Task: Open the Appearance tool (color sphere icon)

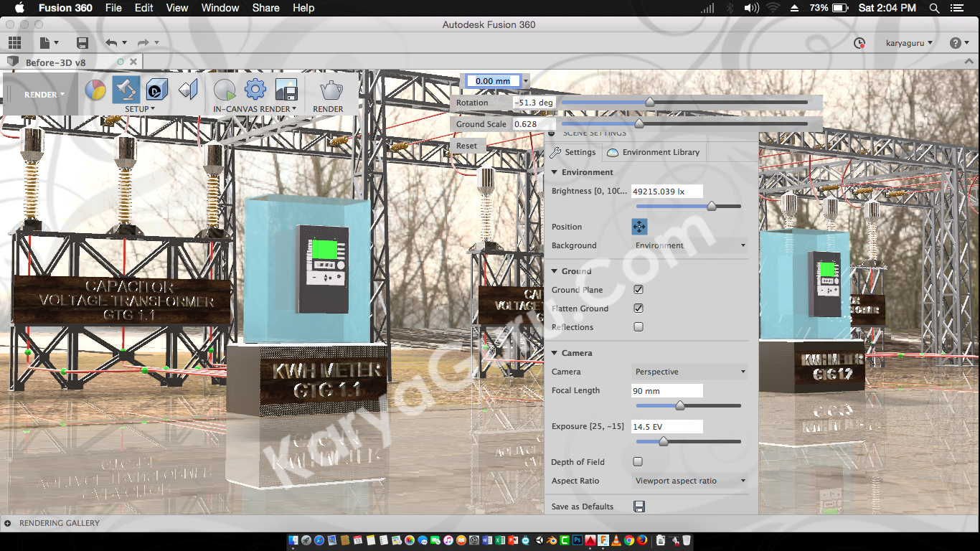Action: tap(95, 90)
